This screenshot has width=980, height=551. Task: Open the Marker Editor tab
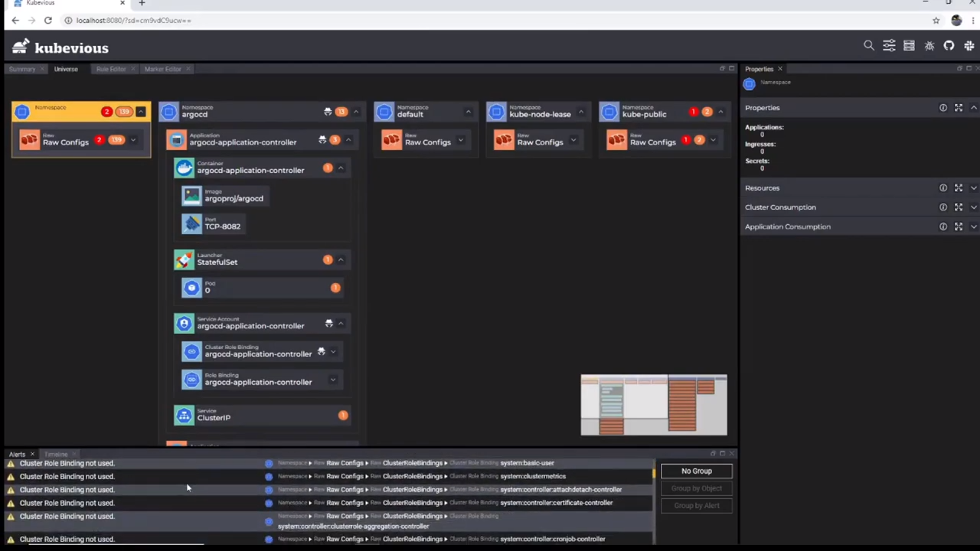tap(163, 69)
